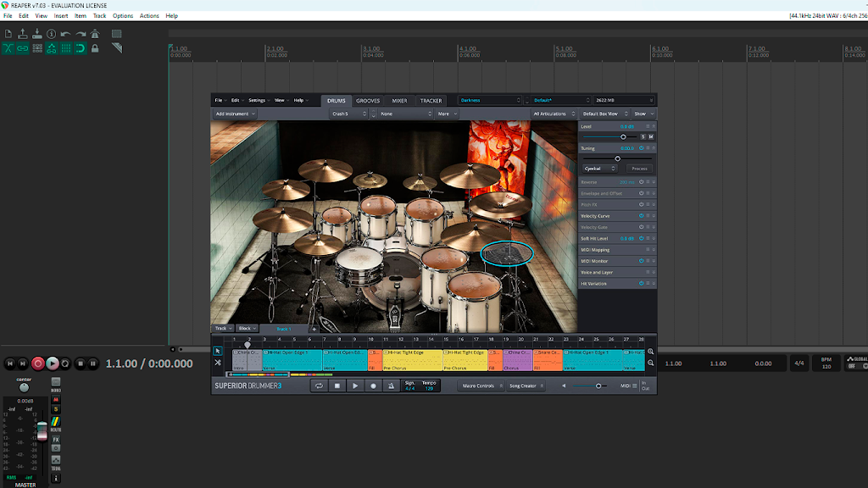The height and width of the screenshot is (488, 868).
Task: Solo the instrument with S button
Action: pos(643,136)
